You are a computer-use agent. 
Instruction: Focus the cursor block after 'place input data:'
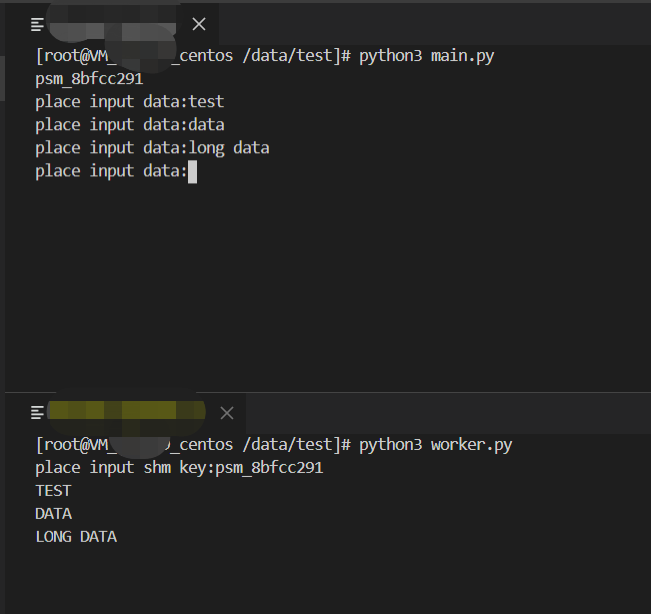tap(192, 172)
